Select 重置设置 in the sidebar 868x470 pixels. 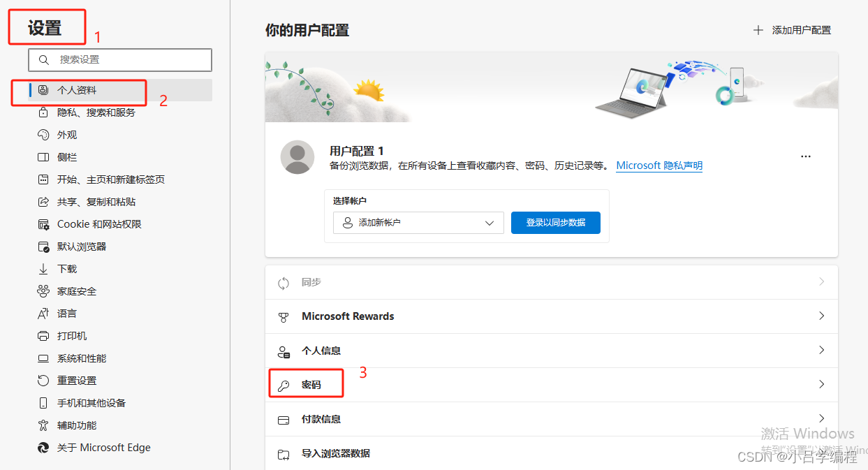point(121,381)
